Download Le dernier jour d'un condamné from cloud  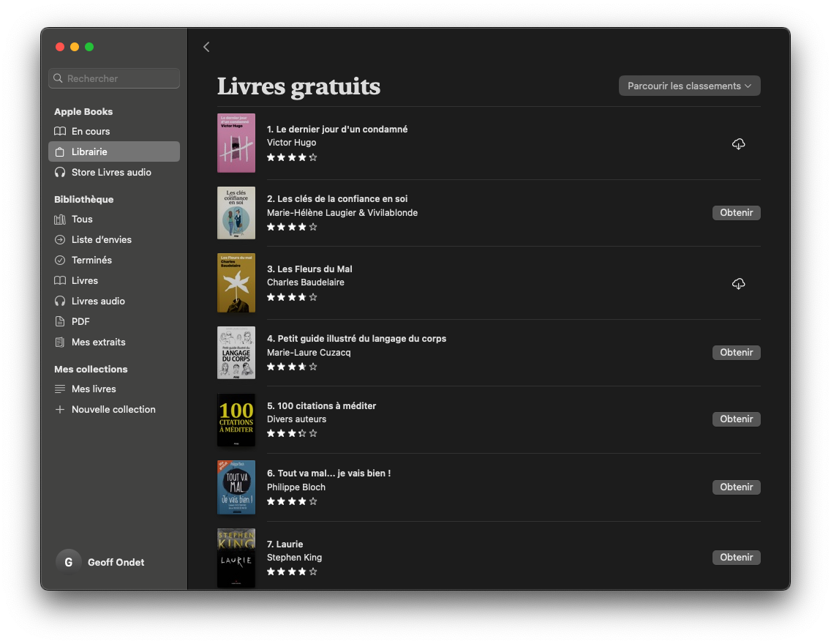click(x=738, y=143)
